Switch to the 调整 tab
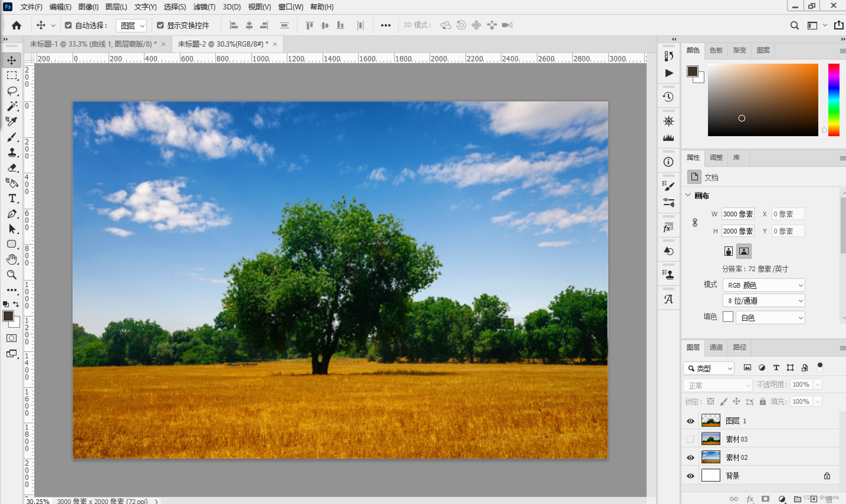The image size is (846, 504). [x=716, y=157]
